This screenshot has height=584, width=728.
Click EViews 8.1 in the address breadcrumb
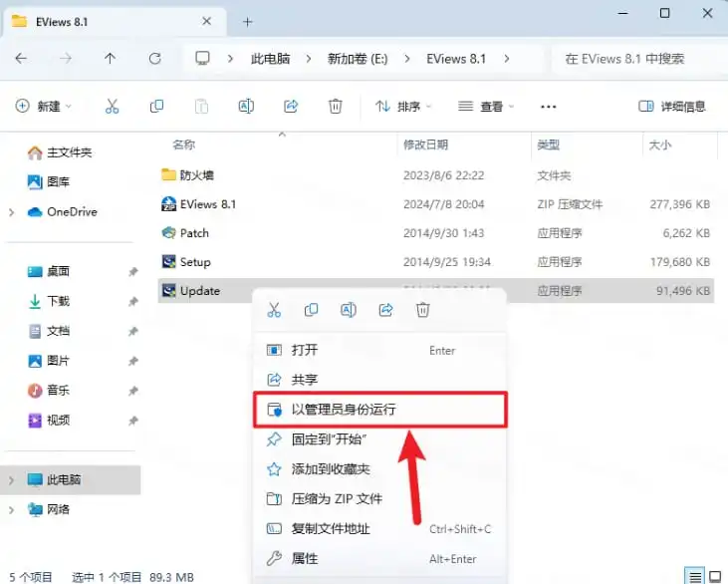coord(456,59)
